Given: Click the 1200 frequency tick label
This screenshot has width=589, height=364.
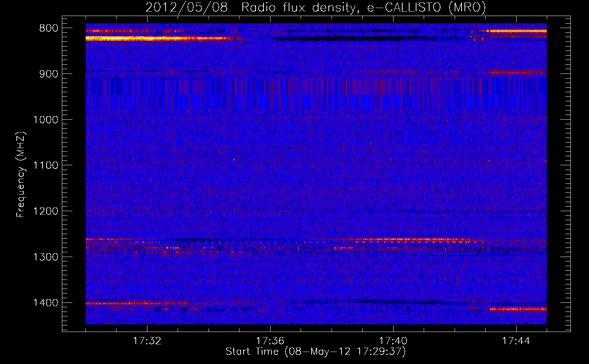Looking at the screenshot, I should (x=46, y=211).
